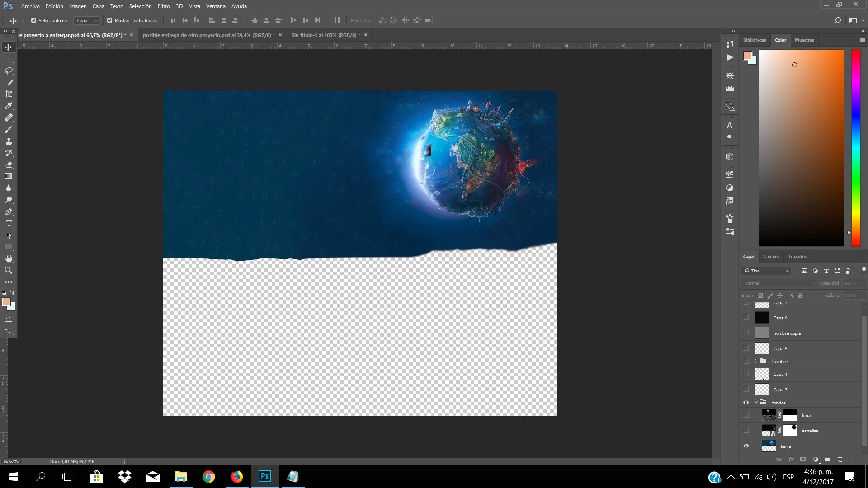Image resolution: width=868 pixels, height=488 pixels.
Task: Show the luna layer
Action: tap(746, 415)
